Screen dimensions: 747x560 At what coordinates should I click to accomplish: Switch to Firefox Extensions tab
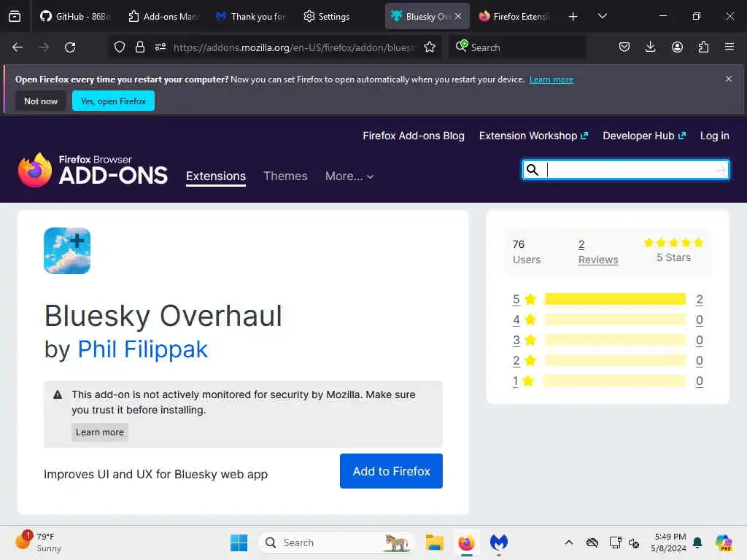[514, 16]
